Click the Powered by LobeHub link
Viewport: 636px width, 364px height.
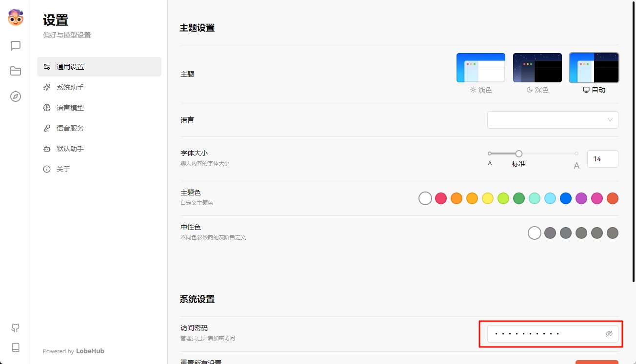click(73, 351)
